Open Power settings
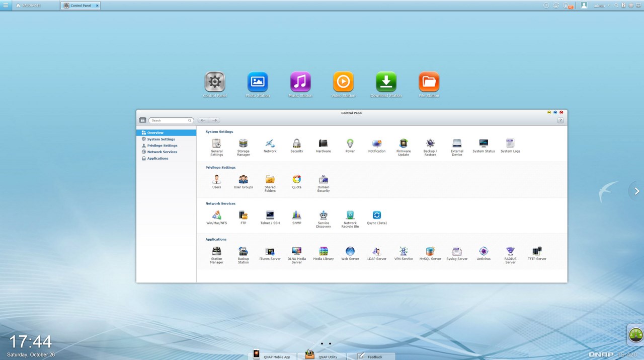The image size is (644, 360). point(350,146)
